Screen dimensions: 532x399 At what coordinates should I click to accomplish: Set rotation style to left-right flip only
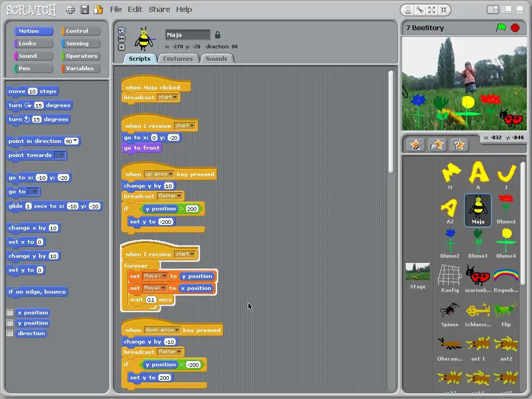click(x=122, y=39)
